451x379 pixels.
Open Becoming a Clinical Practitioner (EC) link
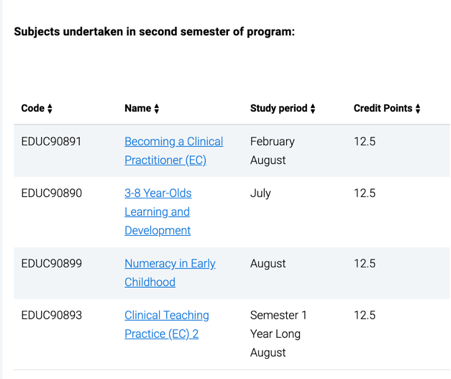(x=174, y=151)
